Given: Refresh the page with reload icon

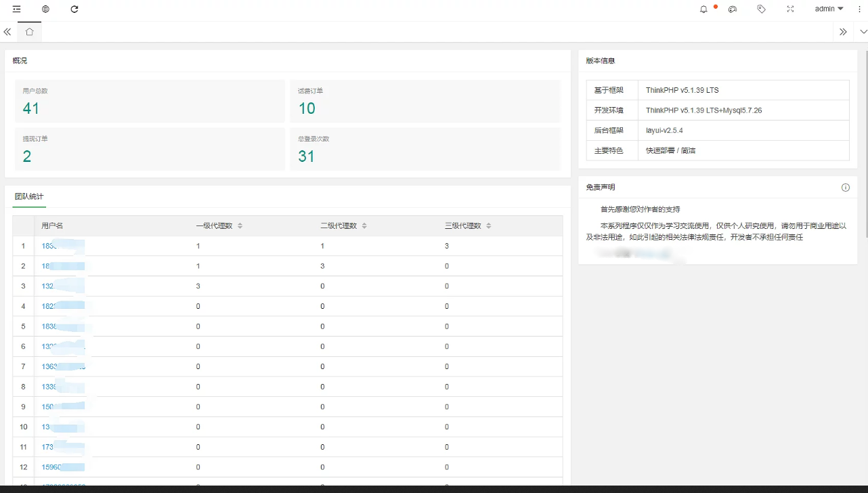Looking at the screenshot, I should [x=74, y=9].
